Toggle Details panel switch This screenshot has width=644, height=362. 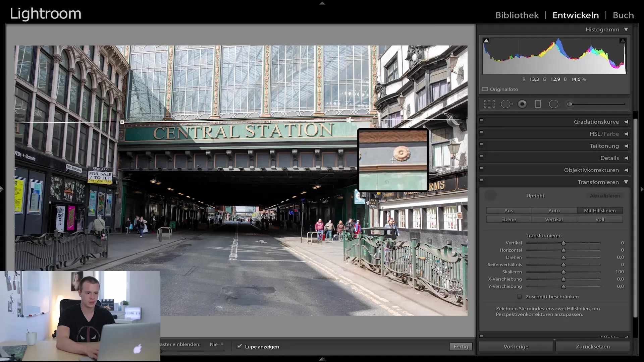click(481, 157)
